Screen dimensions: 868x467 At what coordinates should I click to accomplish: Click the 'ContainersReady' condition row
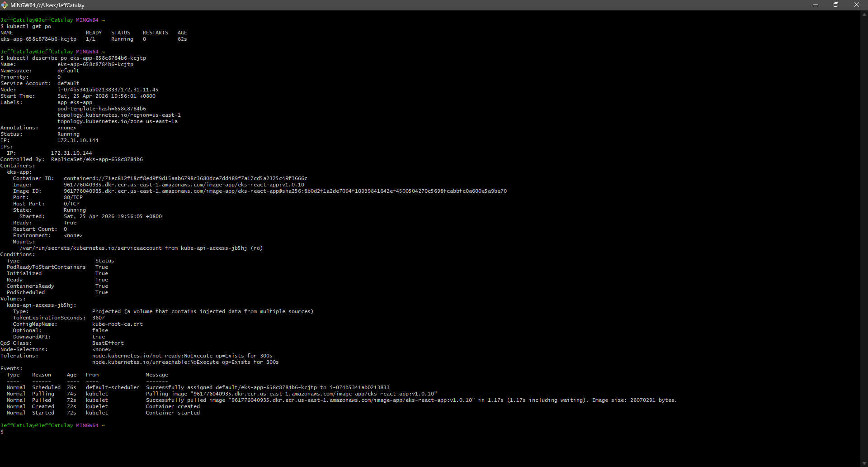coord(57,286)
